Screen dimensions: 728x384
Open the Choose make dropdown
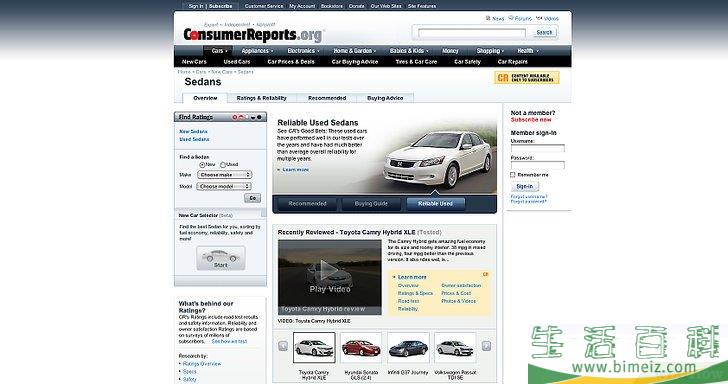[x=224, y=175]
